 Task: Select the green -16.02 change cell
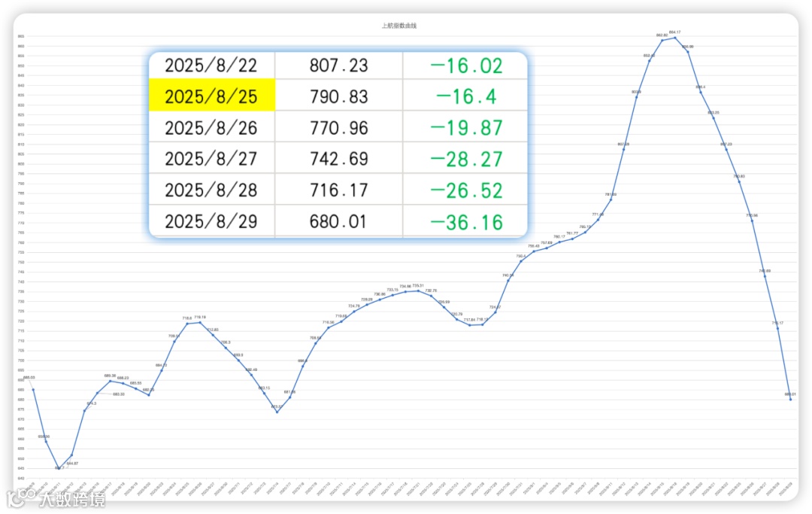(465, 65)
